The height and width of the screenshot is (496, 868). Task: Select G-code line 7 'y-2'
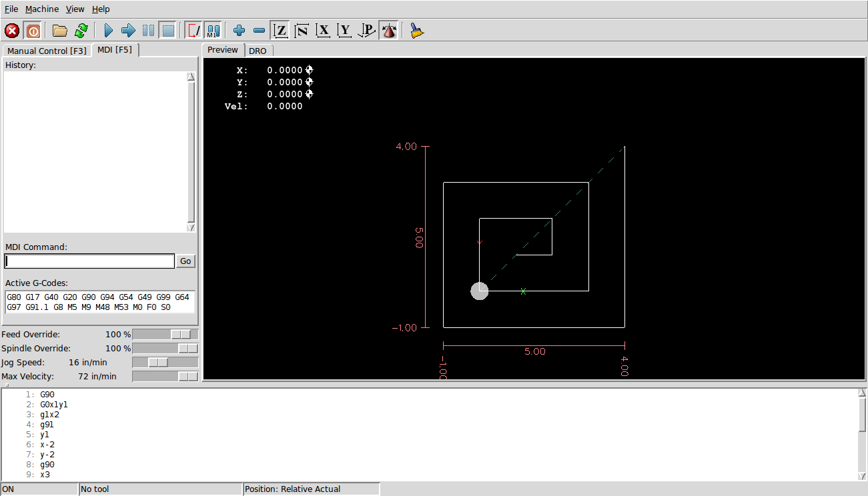47,455
